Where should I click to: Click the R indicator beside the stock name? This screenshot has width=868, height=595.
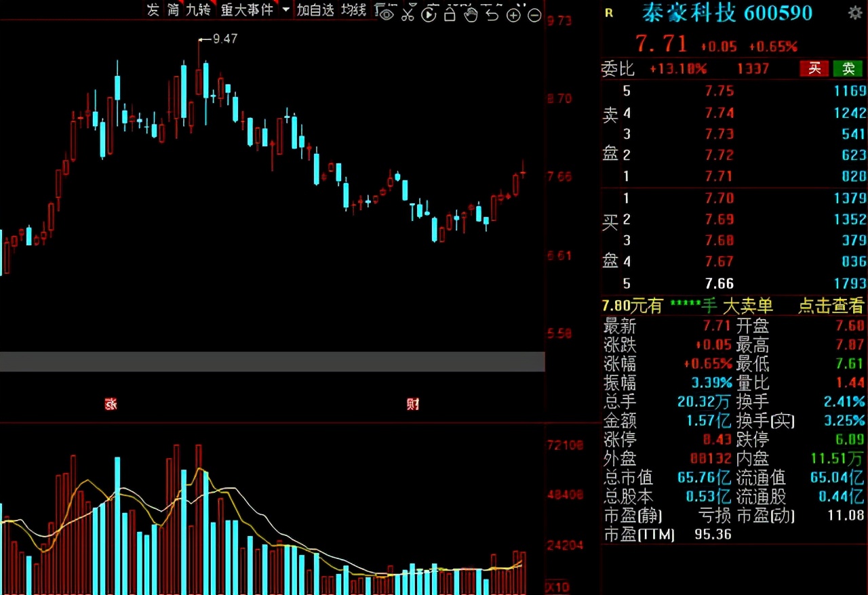tap(607, 12)
